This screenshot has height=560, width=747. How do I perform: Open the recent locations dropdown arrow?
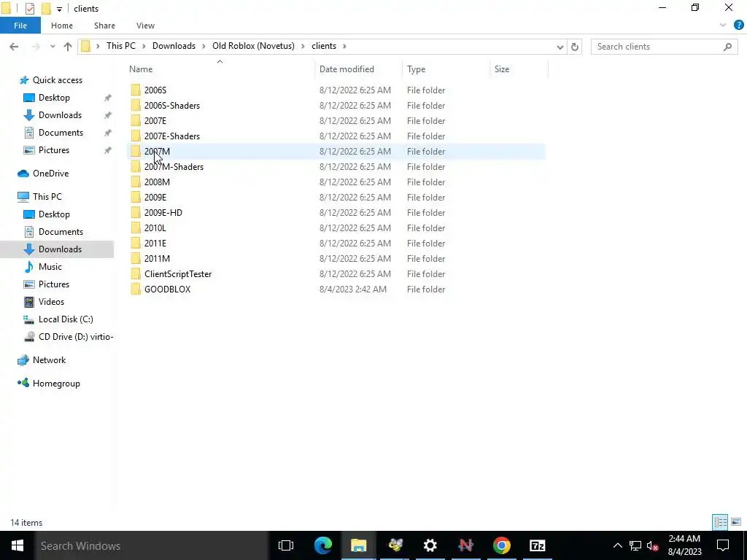pos(53,46)
